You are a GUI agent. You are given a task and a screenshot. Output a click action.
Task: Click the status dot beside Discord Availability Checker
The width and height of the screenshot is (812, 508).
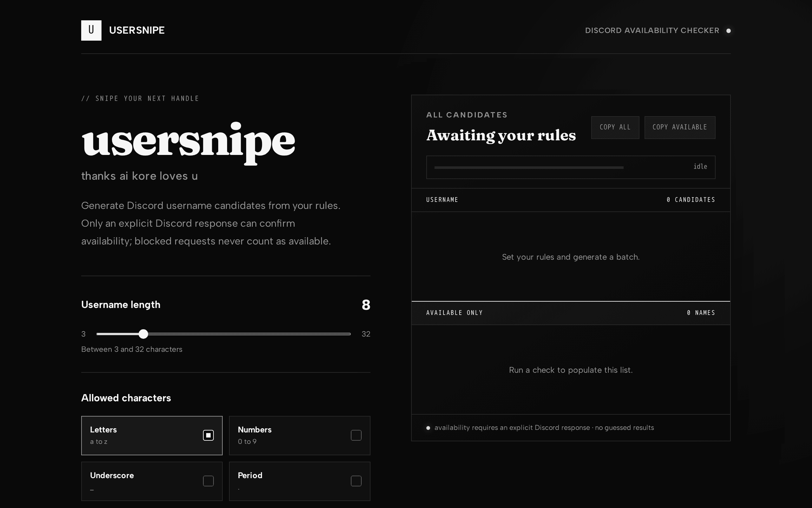729,30
